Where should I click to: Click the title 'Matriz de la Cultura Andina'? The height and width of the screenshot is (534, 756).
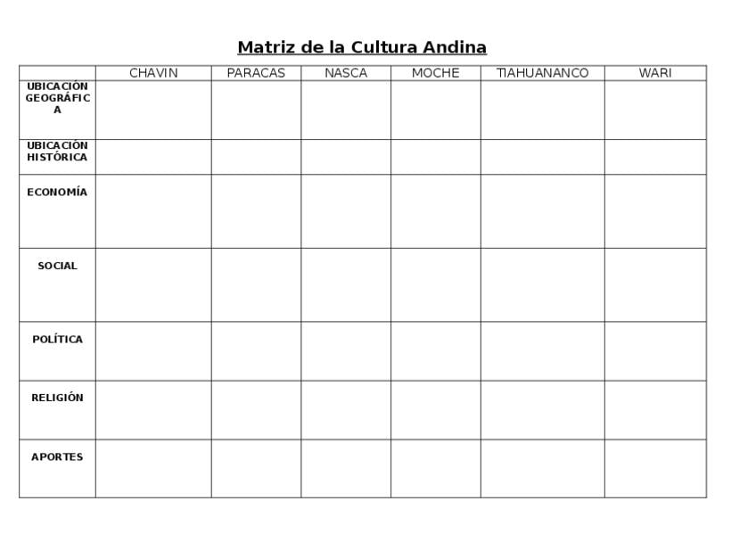pyautogui.click(x=361, y=47)
